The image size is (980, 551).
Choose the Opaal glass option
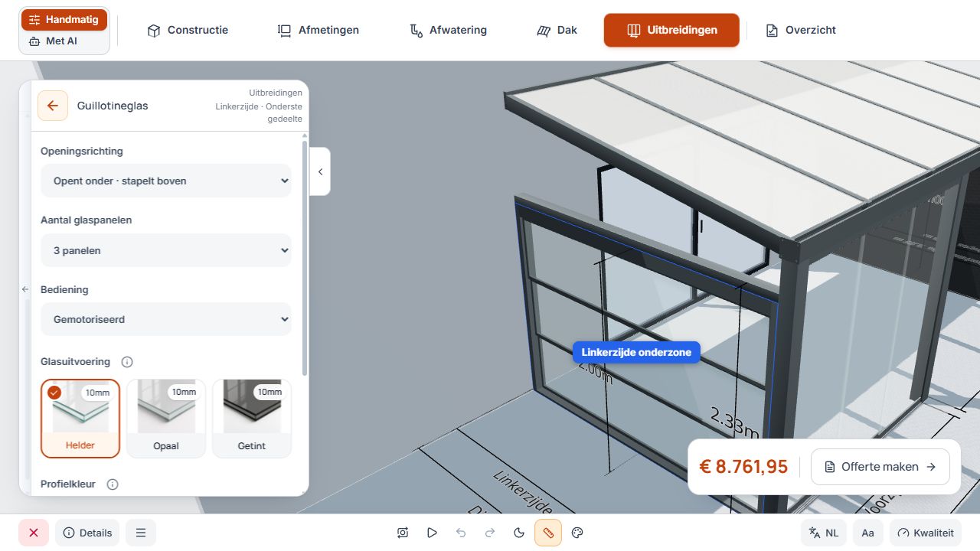pos(166,419)
